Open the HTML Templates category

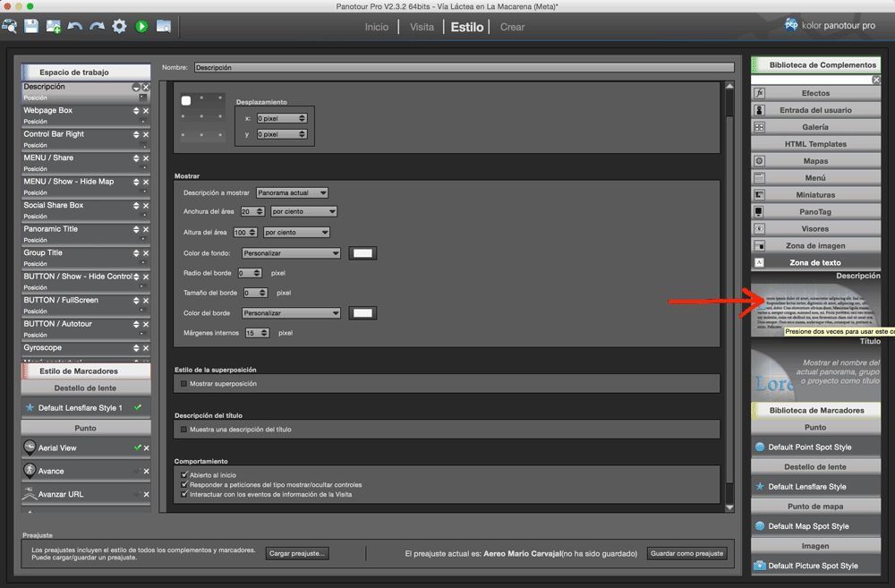point(815,144)
